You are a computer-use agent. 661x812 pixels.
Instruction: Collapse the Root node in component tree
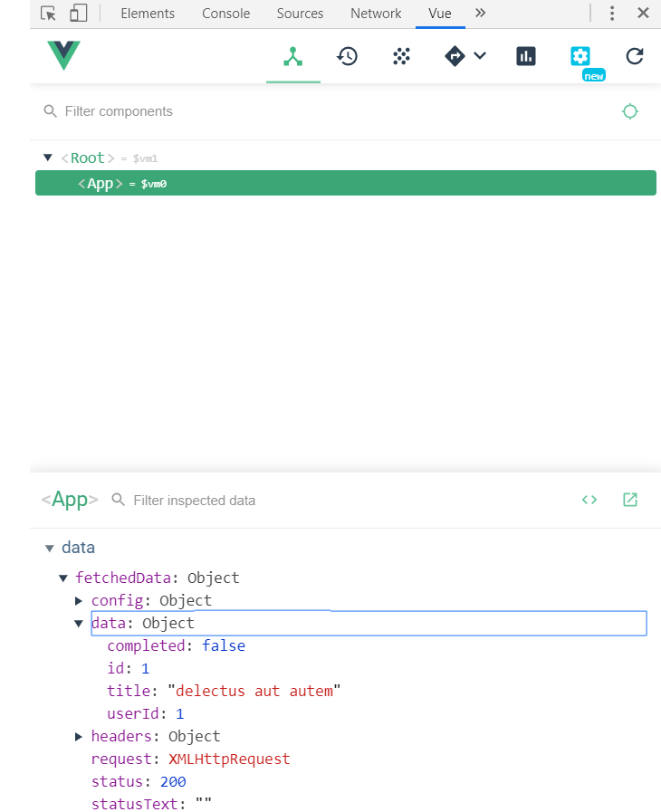click(47, 157)
